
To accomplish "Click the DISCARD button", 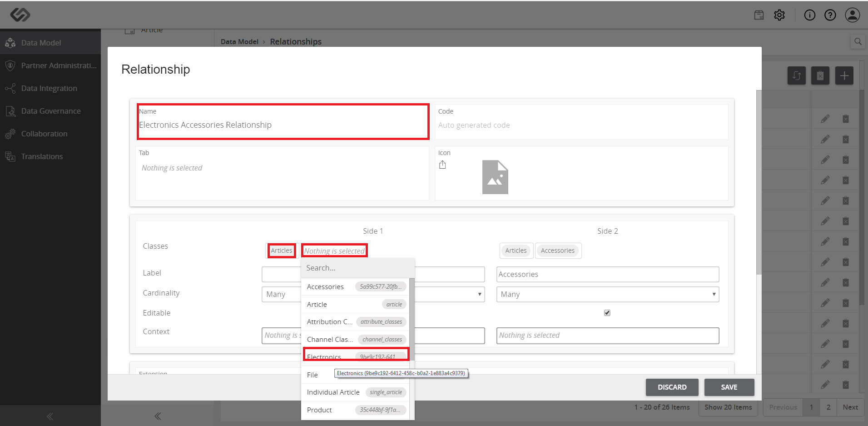I will pyautogui.click(x=672, y=387).
